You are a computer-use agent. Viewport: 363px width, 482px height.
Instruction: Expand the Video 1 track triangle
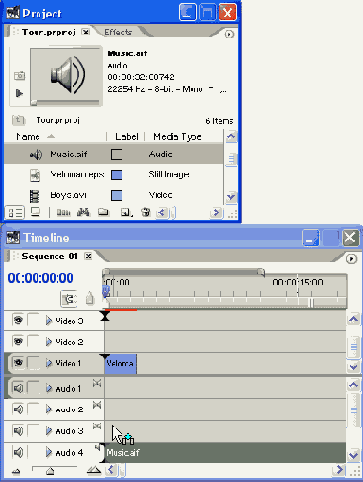click(x=49, y=363)
